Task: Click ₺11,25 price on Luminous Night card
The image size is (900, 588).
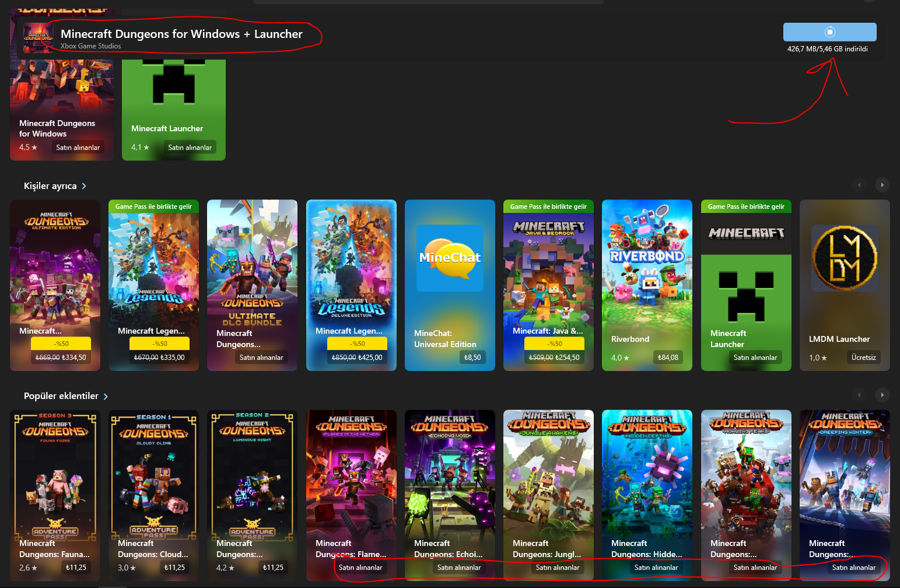Action: (x=273, y=568)
